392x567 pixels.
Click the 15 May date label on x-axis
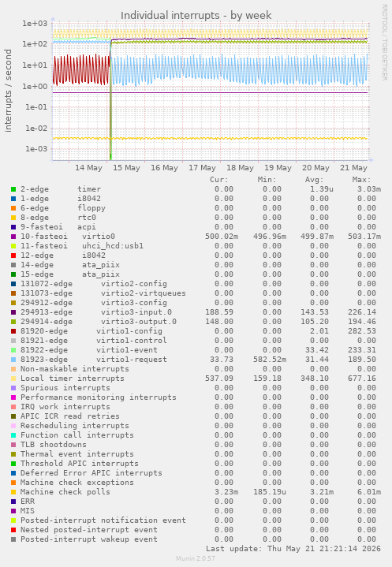point(126,168)
